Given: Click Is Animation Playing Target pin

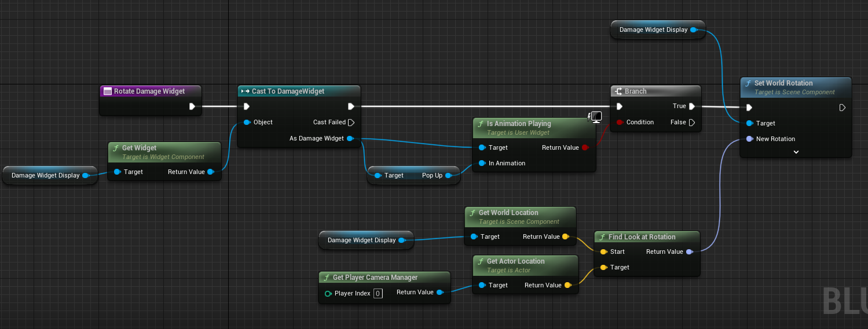Looking at the screenshot, I should click(482, 147).
